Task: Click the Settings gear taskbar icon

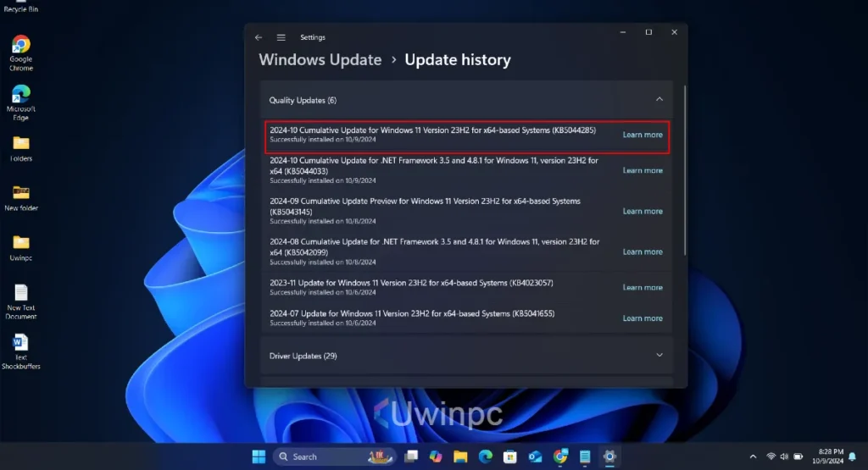Action: click(609, 456)
